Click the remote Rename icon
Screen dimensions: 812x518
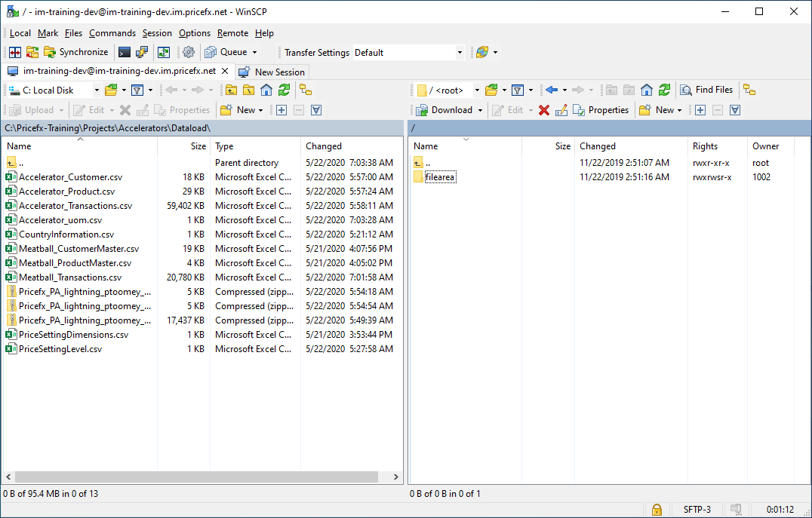561,110
